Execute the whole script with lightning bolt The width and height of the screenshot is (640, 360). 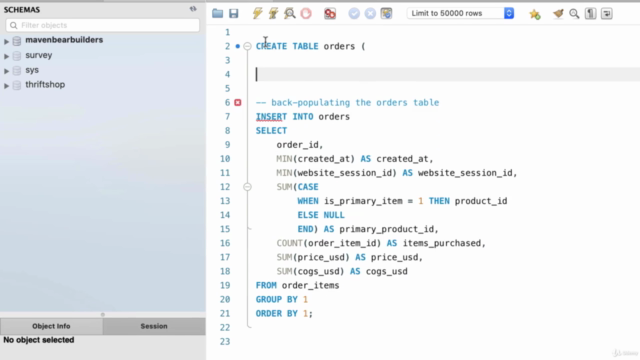258,13
